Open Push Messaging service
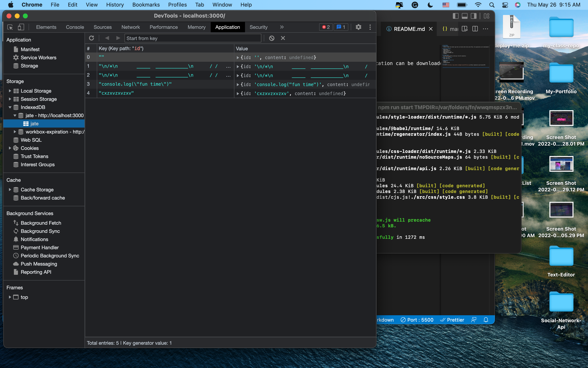 click(39, 264)
